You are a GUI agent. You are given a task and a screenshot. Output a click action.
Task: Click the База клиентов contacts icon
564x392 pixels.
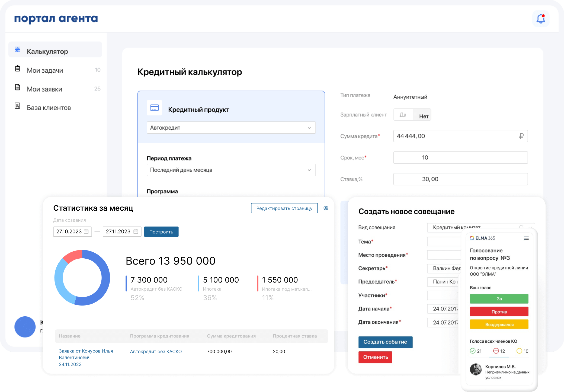coord(18,106)
